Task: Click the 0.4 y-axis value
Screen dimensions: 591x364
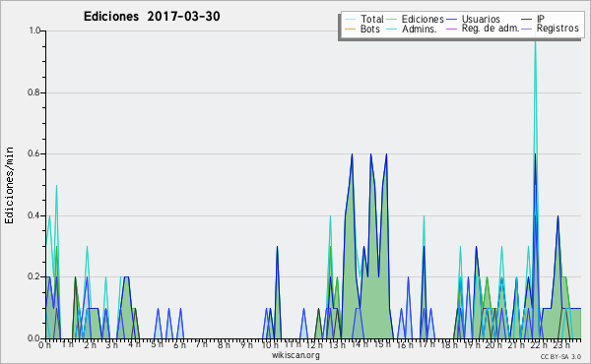Action: coord(33,215)
